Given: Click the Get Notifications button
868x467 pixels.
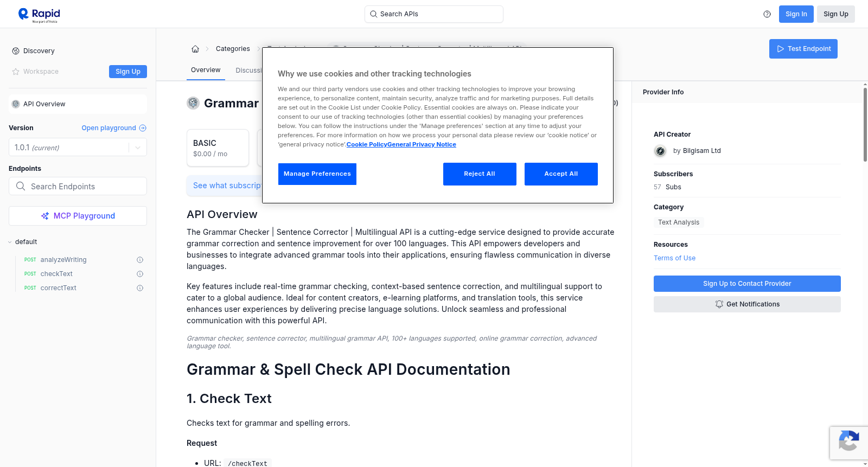Looking at the screenshot, I should point(747,304).
